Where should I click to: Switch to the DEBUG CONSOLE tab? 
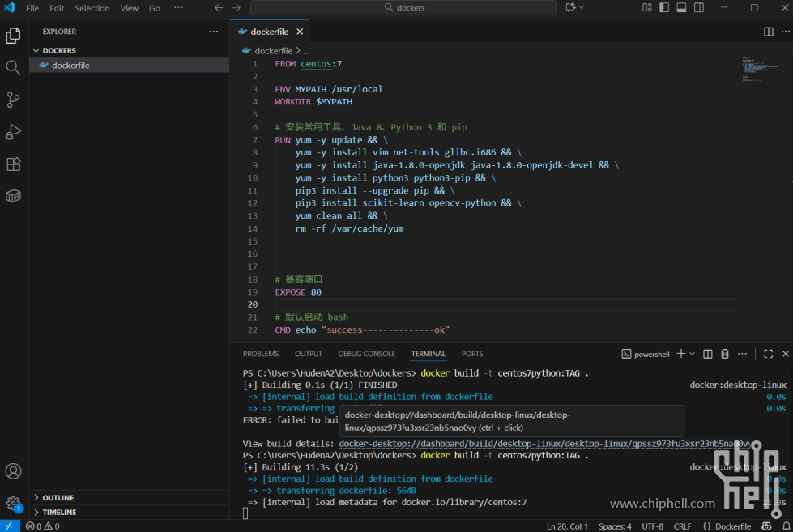(366, 354)
